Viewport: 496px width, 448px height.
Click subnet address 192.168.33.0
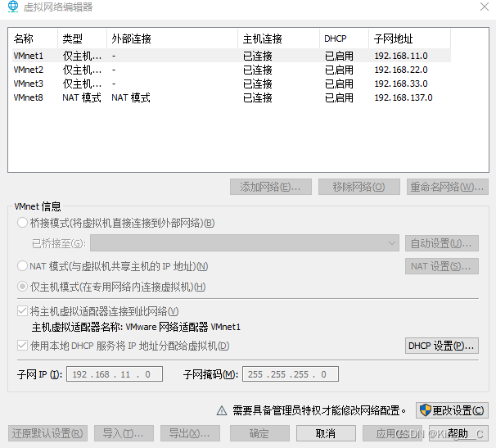(401, 84)
